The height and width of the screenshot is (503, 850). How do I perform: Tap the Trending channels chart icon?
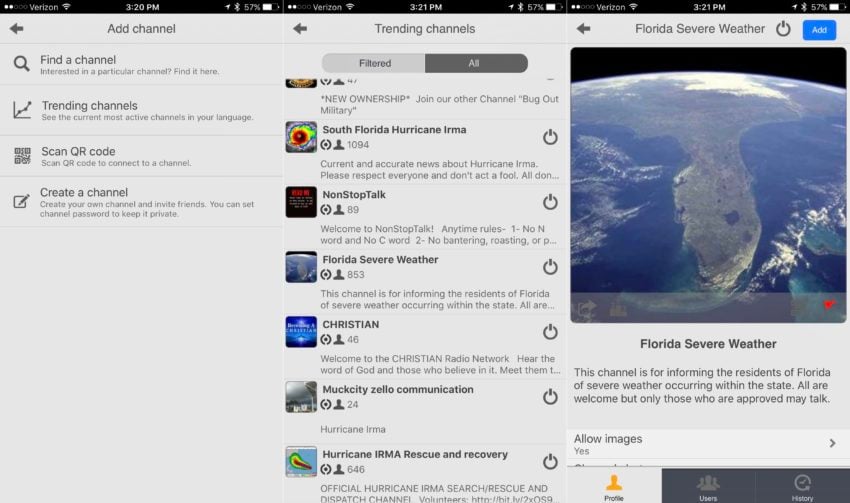(22, 109)
